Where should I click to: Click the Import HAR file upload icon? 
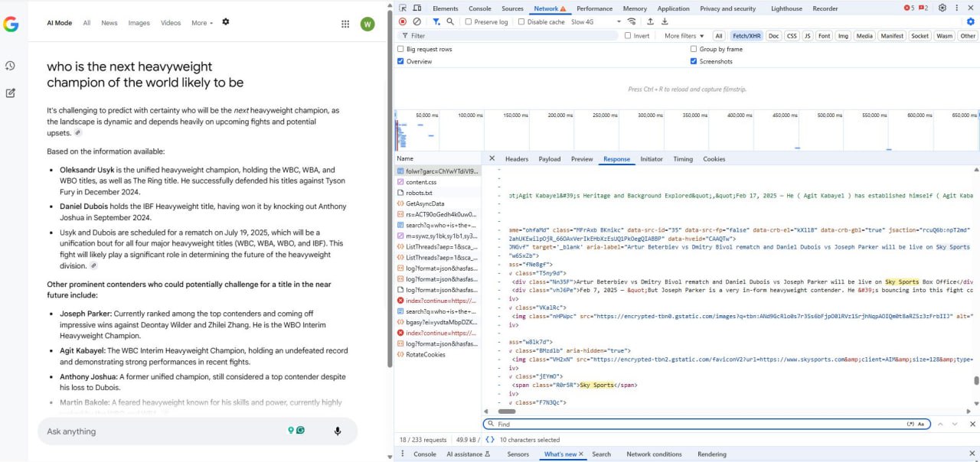coord(651,21)
